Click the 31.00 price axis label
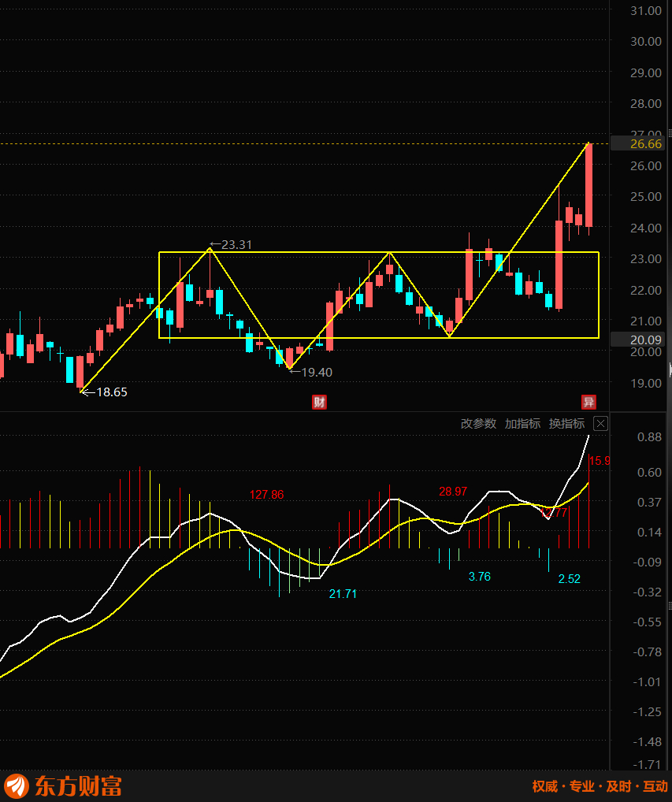672x802 pixels. point(645,11)
